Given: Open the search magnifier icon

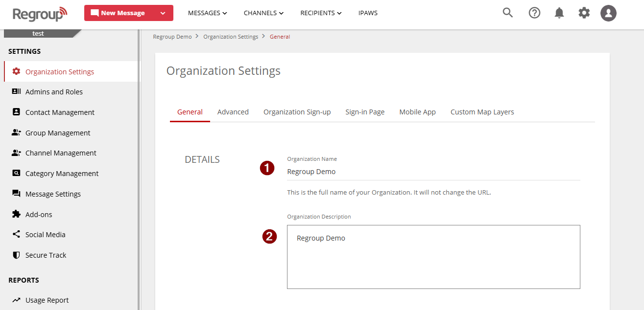Looking at the screenshot, I should click(x=508, y=13).
